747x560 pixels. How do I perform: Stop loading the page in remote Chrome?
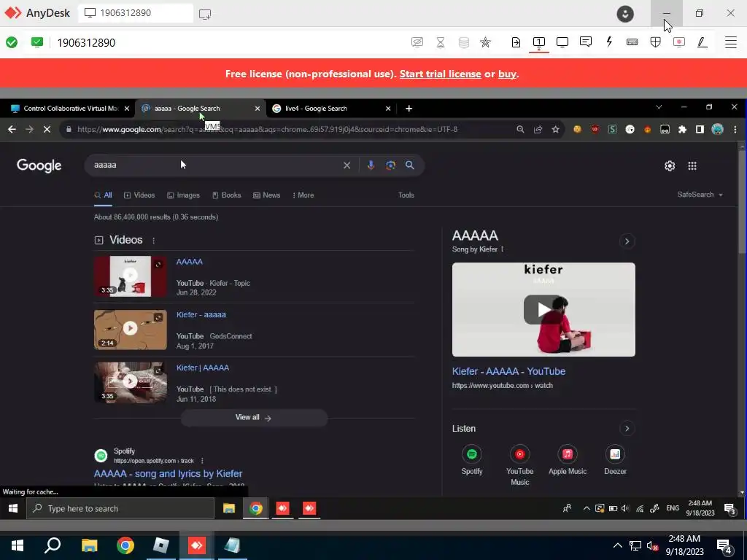click(x=47, y=129)
